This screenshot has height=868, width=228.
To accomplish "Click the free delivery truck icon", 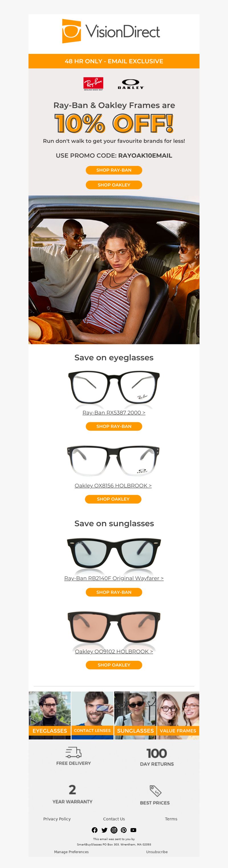I will [74, 752].
